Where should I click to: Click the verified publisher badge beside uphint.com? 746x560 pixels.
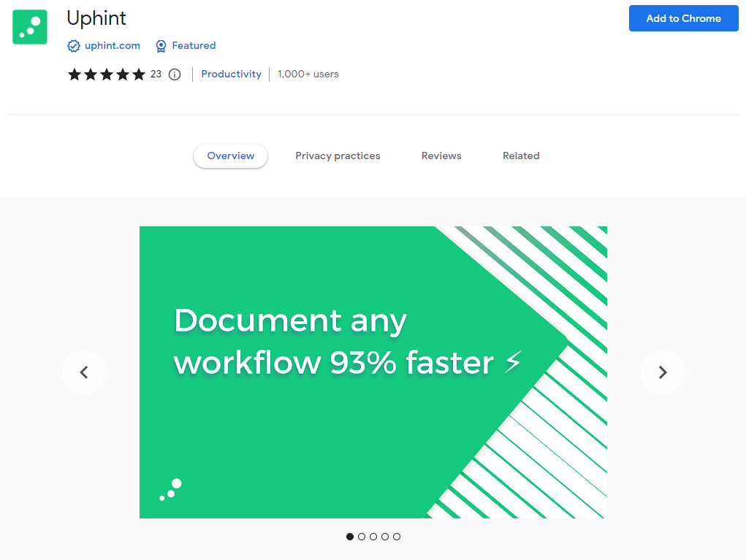74,45
